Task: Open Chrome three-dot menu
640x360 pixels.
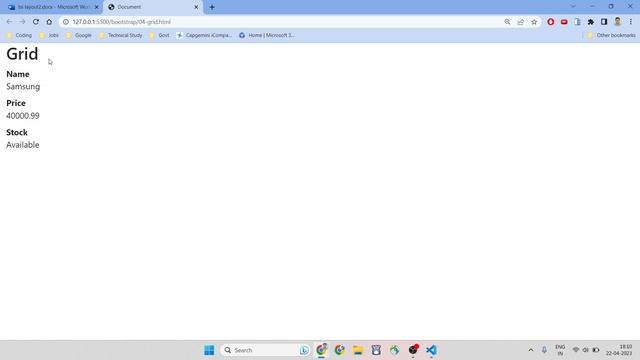Action: [631, 22]
